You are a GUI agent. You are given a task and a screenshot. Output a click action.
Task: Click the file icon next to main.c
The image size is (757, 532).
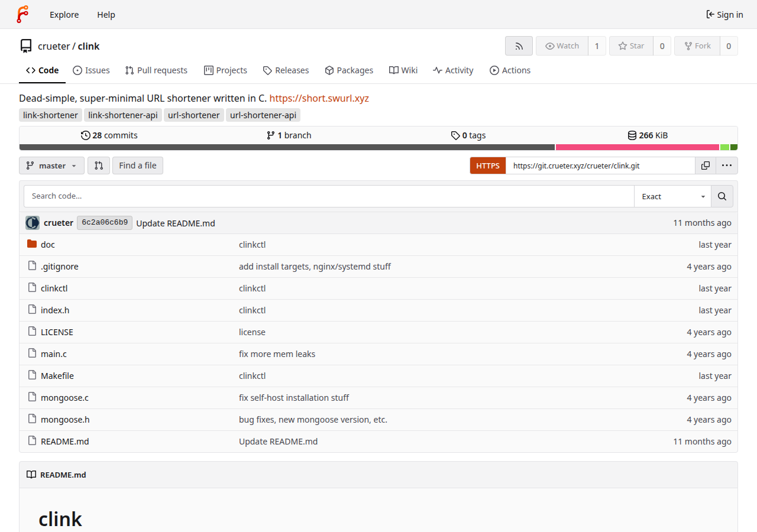pos(32,353)
